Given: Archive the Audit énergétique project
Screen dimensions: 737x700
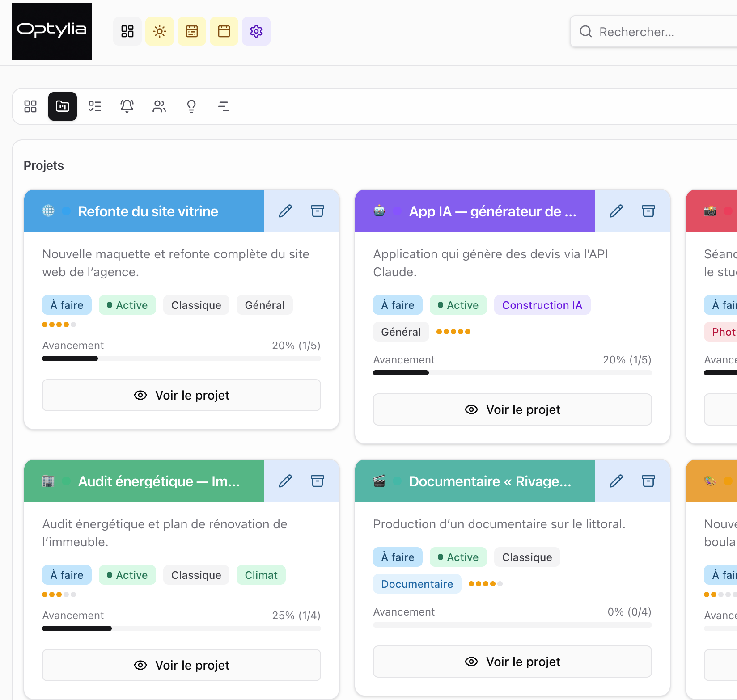Looking at the screenshot, I should pos(318,481).
